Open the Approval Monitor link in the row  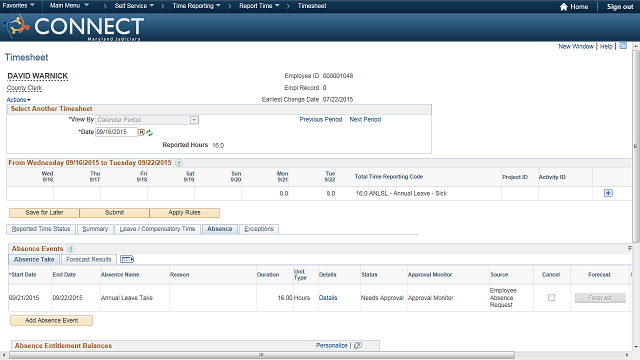click(x=431, y=298)
